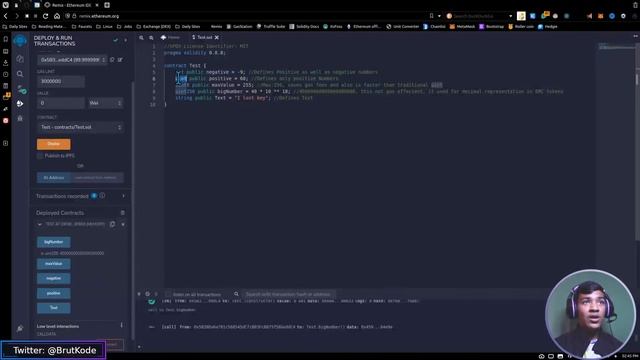Click the Value amount input field
The image size is (640, 360).
(61, 103)
